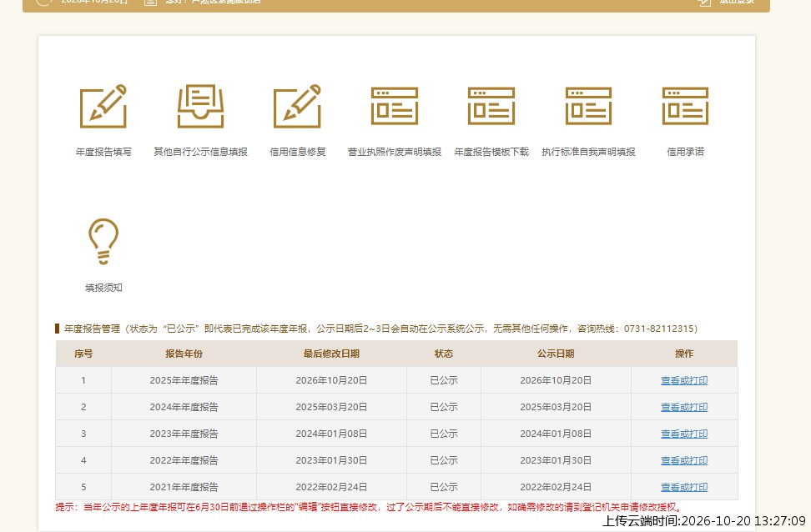Select the 2024年年度报告 cell

pyautogui.click(x=184, y=408)
